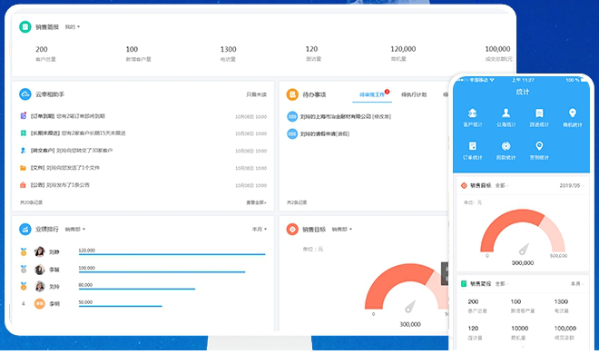This screenshot has height=364, width=599.
Task: Click 刘静's avatar in ranking list
Action: (40, 251)
